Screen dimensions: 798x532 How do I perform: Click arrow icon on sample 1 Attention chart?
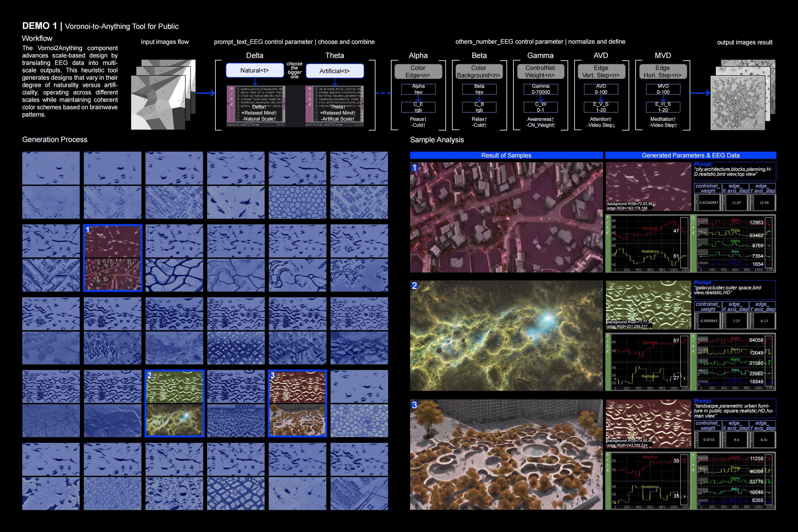(608, 227)
